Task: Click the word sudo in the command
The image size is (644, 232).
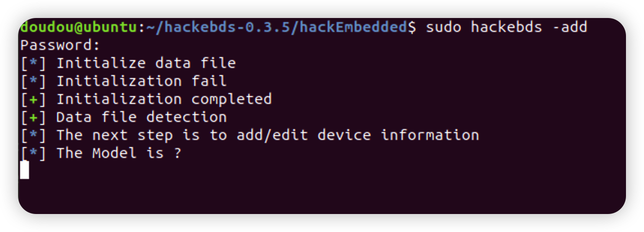Action: [443, 27]
